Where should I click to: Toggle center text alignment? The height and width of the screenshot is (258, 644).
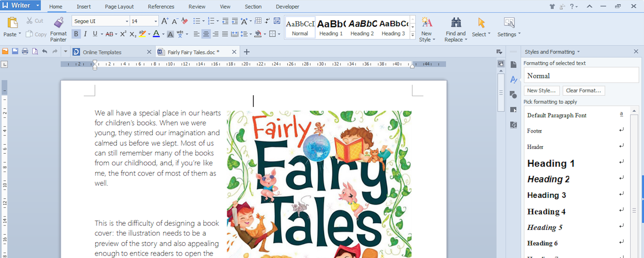tap(206, 34)
